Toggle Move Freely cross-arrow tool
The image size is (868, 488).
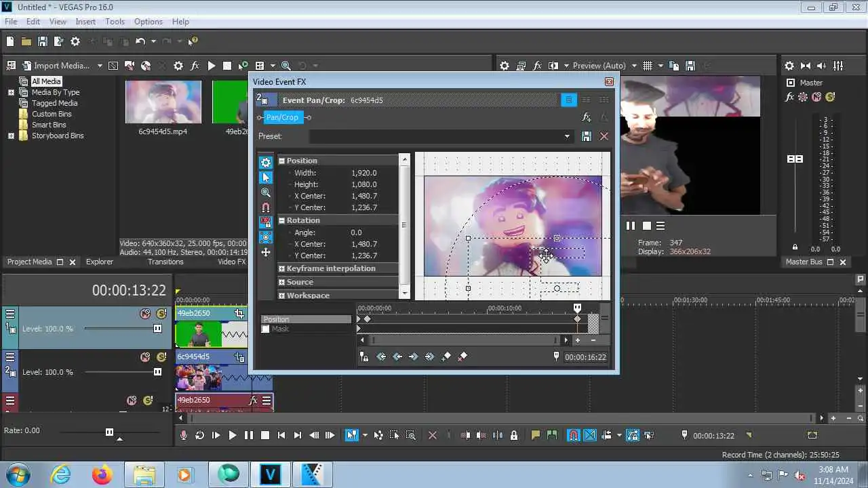click(x=266, y=252)
